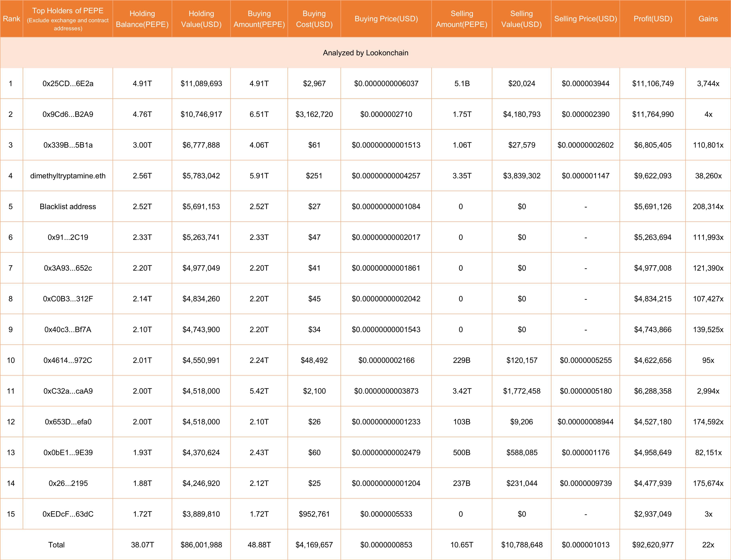Image resolution: width=731 pixels, height=560 pixels.
Task: Sort by Holding Balance(PEPE) header
Action: point(142,19)
